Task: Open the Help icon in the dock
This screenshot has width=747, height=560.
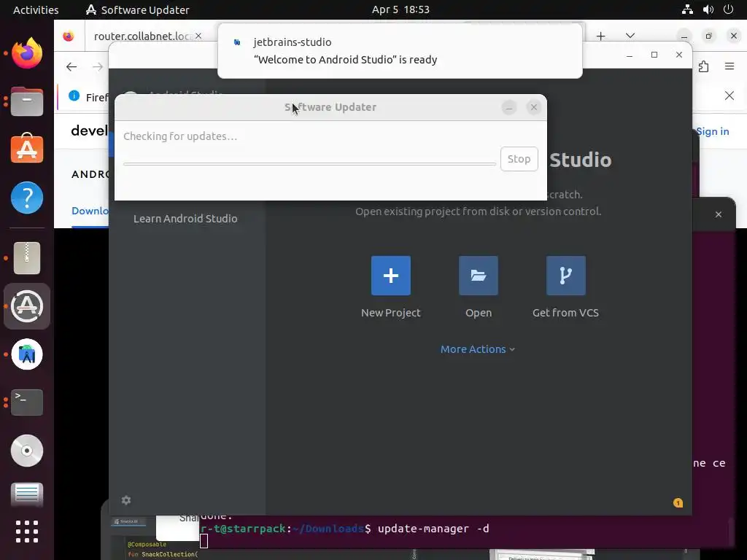Action: tap(27, 198)
